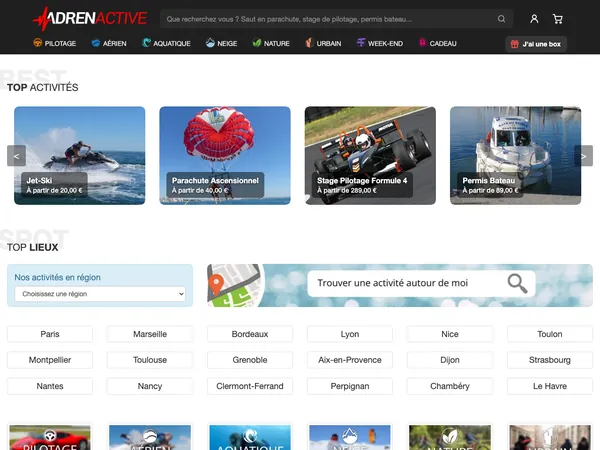Open the Nature category tile

[450, 437]
